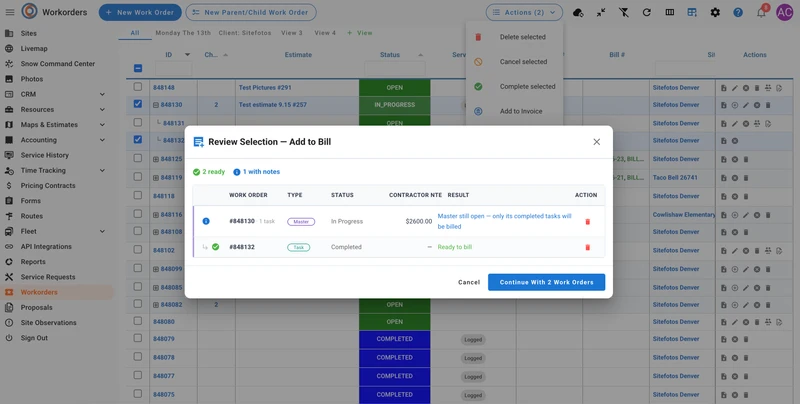
Task: Expand work order 848125 children
Action: [156, 159]
